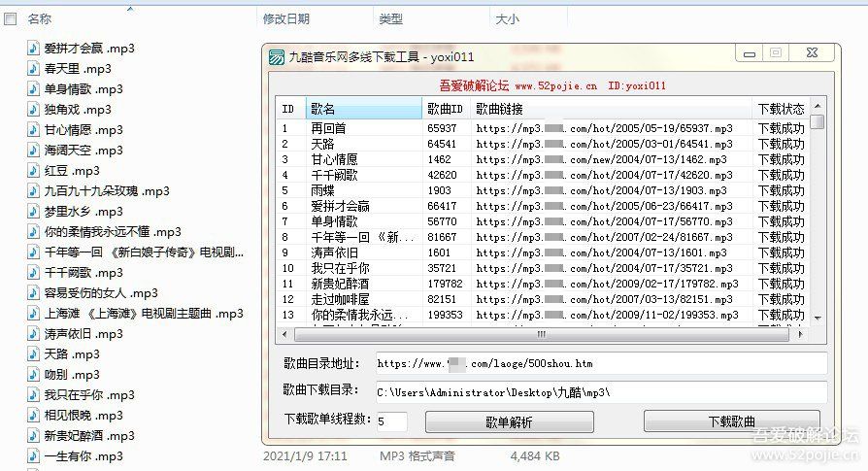Click the 海阔天空 .mp3 music icon

(33, 151)
